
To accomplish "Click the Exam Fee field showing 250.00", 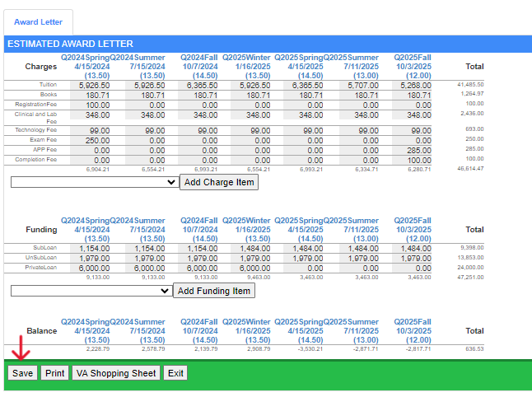I will [99, 140].
